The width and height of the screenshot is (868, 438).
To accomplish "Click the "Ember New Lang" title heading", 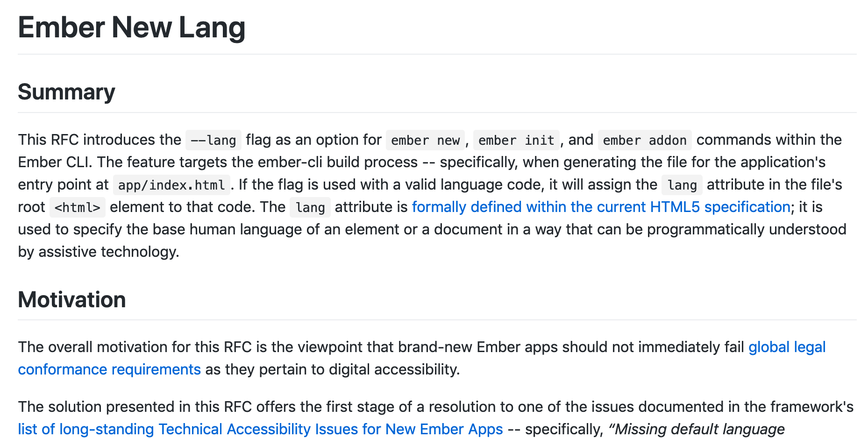I will pyautogui.click(x=131, y=28).
